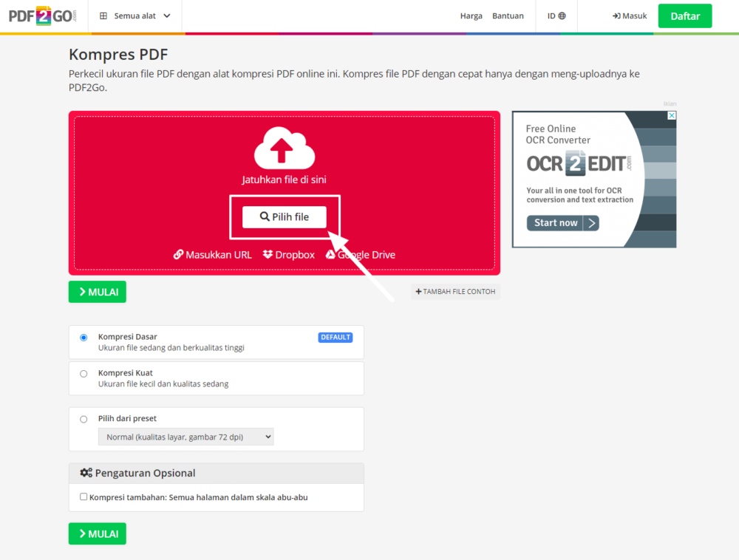Click the PDF2Go logo
The width and height of the screenshot is (739, 560).
41,16
